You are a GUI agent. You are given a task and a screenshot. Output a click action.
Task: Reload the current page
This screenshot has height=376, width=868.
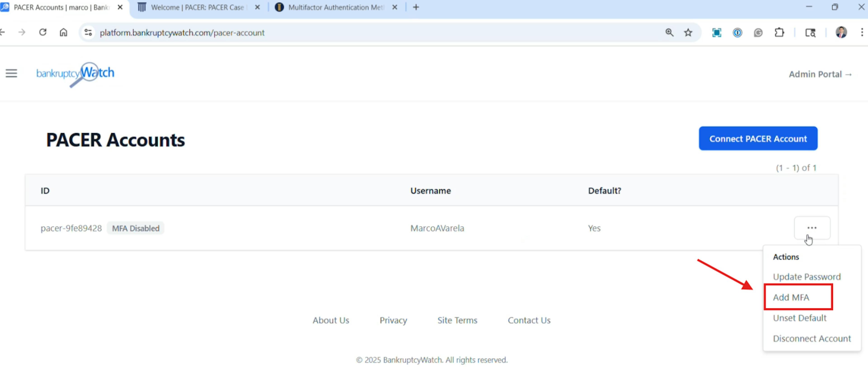coord(43,32)
